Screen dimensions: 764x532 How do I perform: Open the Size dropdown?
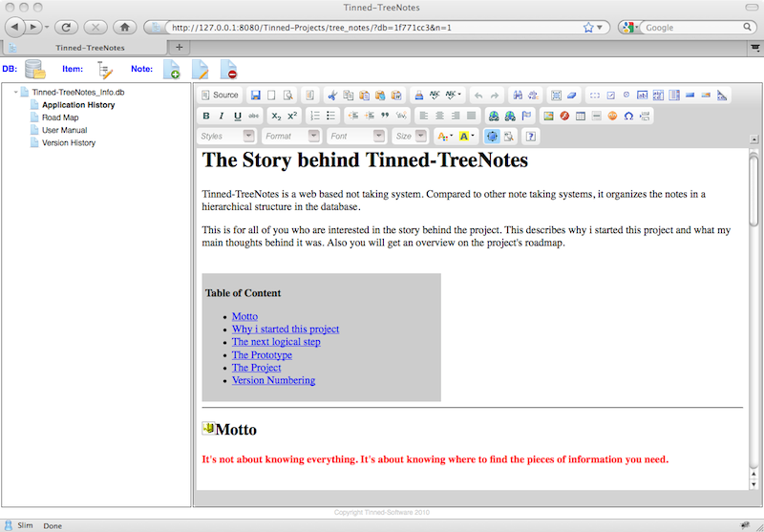tap(410, 136)
